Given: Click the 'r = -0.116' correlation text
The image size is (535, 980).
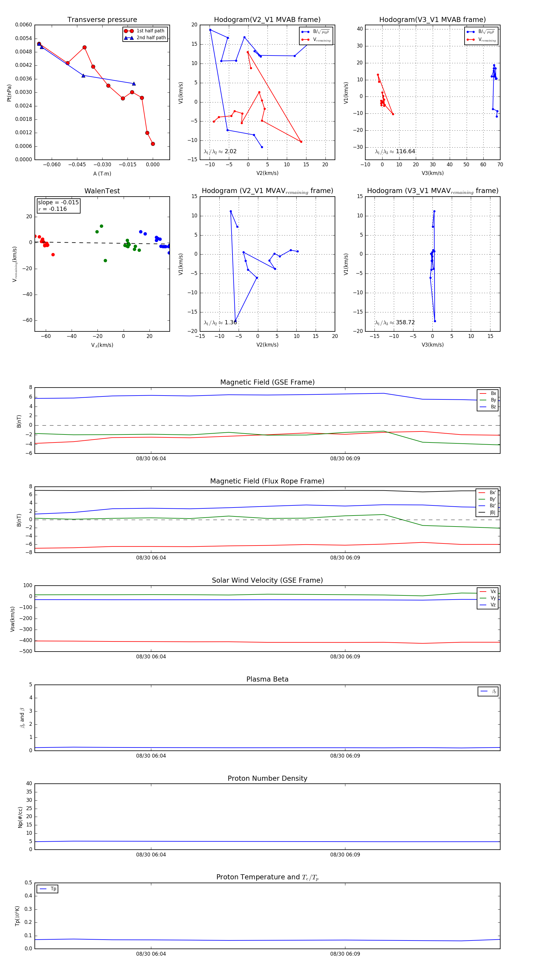Looking at the screenshot, I should (x=52, y=209).
